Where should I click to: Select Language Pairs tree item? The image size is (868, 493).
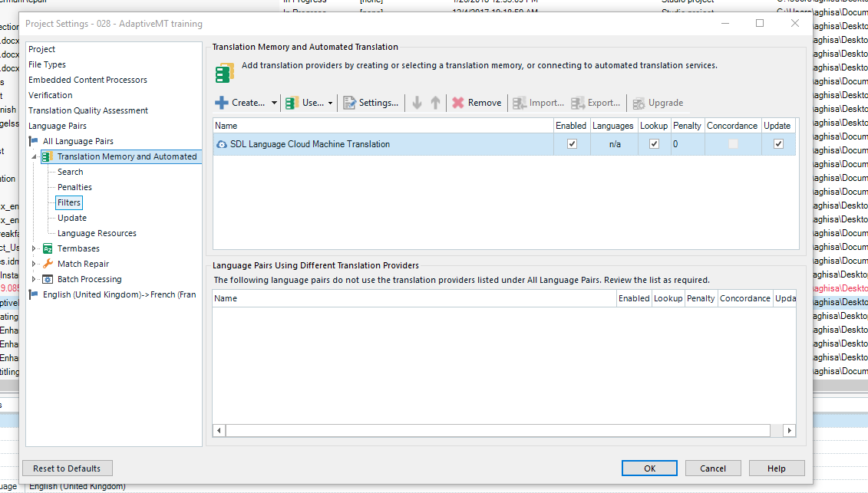[58, 127]
